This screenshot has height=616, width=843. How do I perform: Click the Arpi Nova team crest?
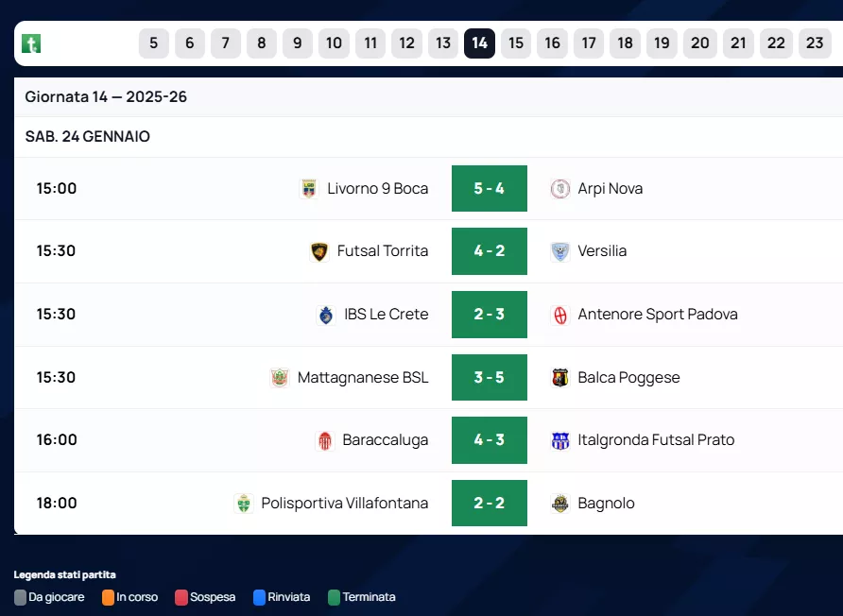(x=560, y=189)
